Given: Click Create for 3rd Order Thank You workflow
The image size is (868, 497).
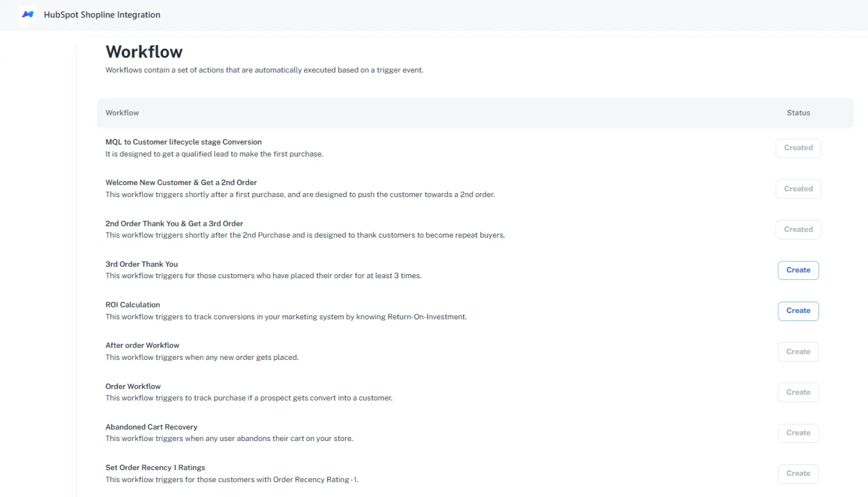Looking at the screenshot, I should click(798, 270).
